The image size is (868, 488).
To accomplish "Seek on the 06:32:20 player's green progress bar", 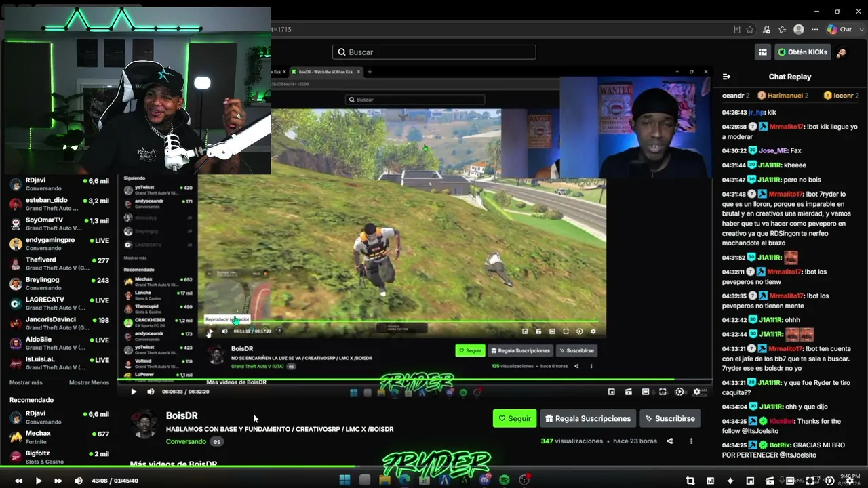I will point(415,380).
